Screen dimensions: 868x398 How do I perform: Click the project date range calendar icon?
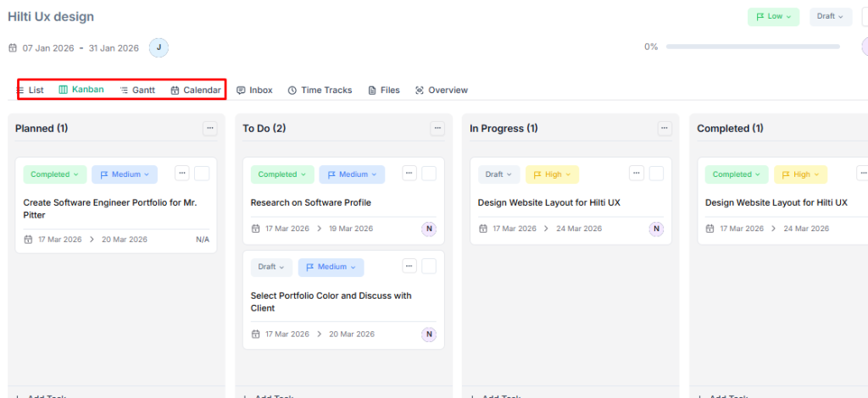coord(13,48)
